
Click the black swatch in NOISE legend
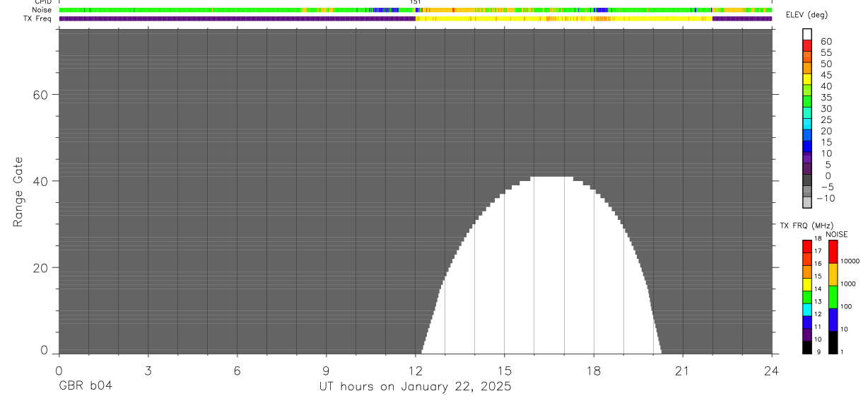833,342
